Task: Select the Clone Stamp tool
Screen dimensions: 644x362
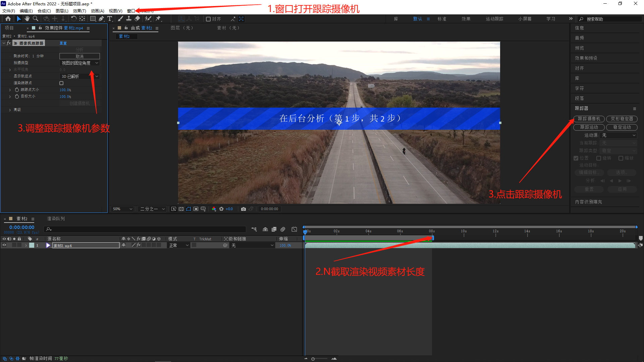Action: (128, 19)
